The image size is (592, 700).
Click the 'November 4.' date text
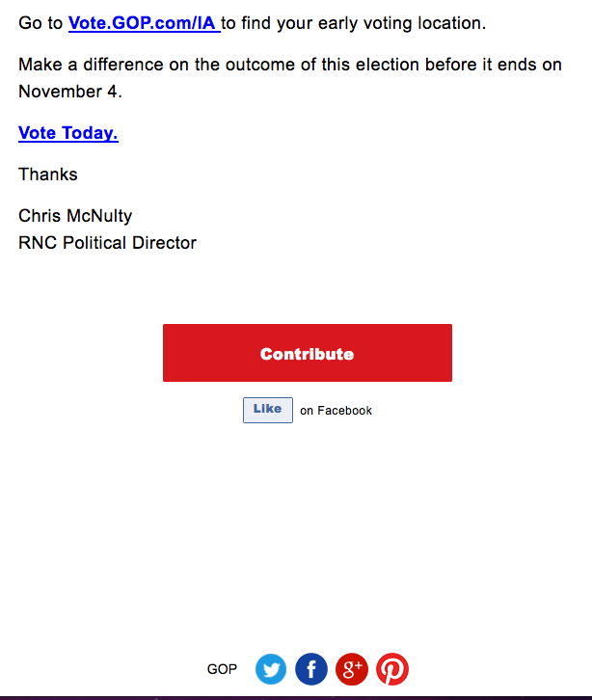70,92
